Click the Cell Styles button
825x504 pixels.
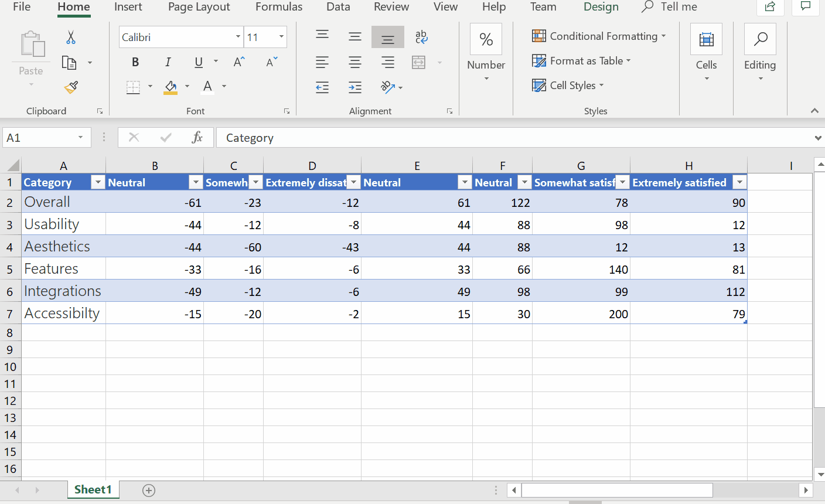[567, 85]
